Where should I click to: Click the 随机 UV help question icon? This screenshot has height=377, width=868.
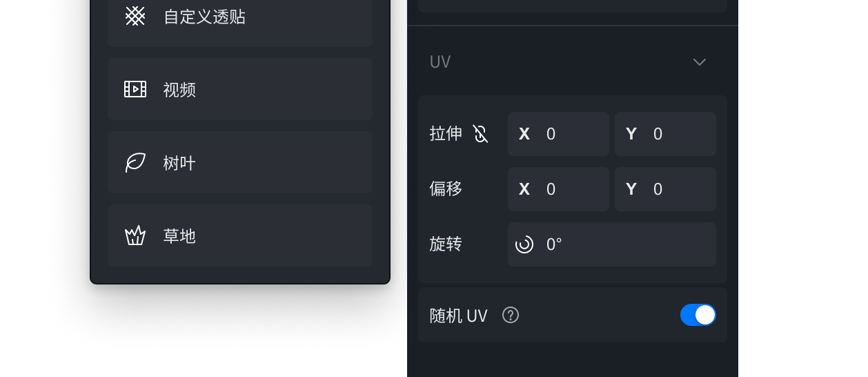pos(511,316)
